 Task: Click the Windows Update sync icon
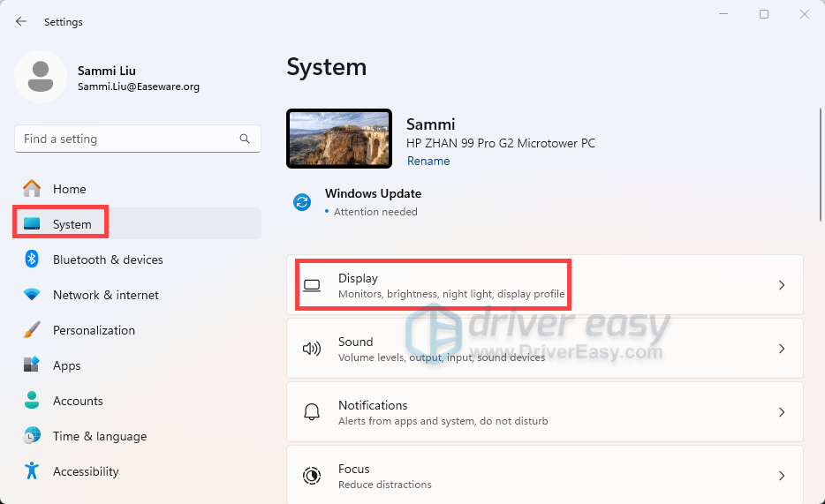coord(302,202)
